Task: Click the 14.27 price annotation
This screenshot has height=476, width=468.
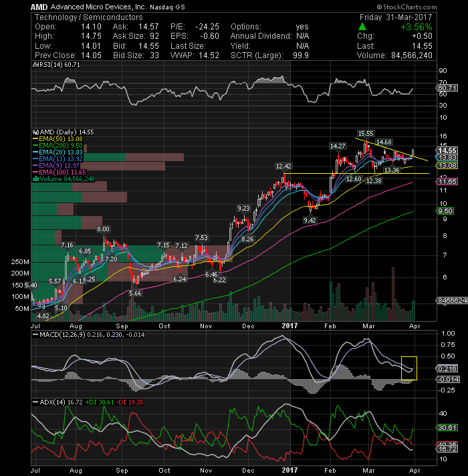Action: click(x=338, y=146)
